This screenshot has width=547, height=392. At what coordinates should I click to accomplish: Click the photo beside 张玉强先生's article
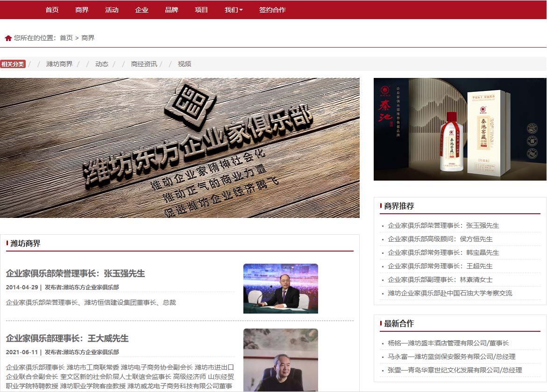[280, 288]
